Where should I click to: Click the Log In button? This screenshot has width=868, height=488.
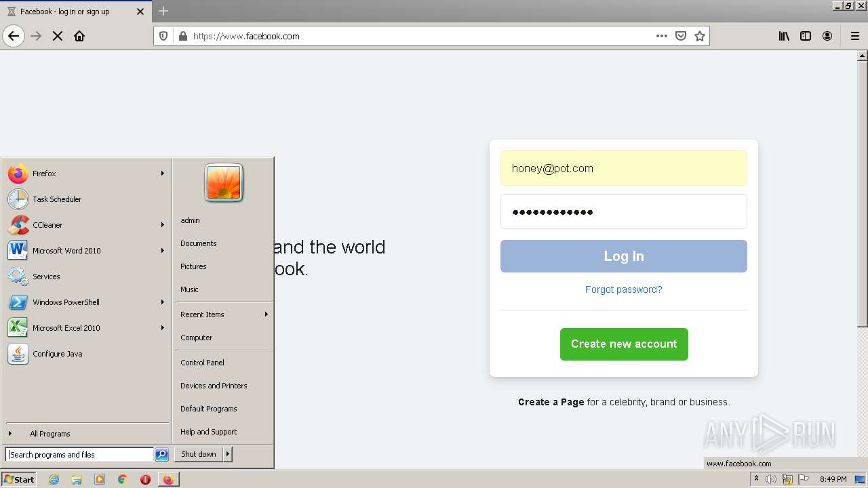[x=623, y=256]
